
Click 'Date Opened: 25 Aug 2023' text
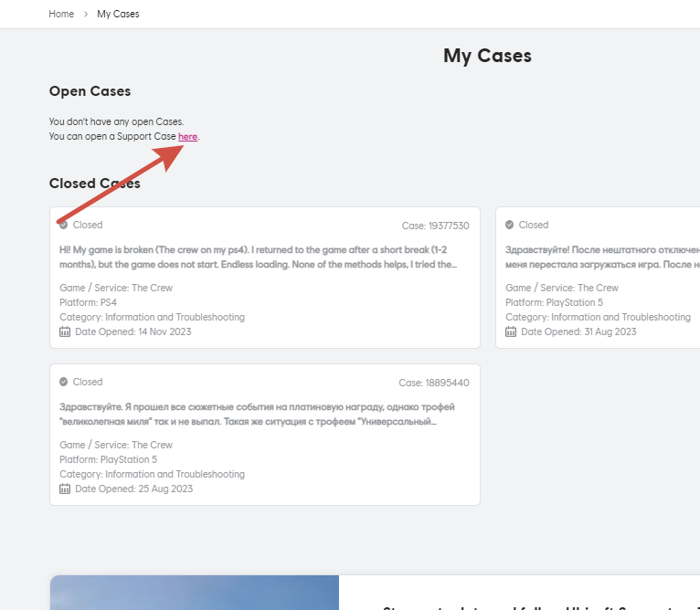pyautogui.click(x=134, y=489)
